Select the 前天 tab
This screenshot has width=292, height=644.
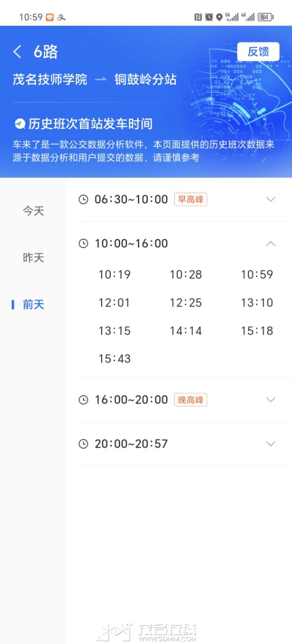click(33, 304)
